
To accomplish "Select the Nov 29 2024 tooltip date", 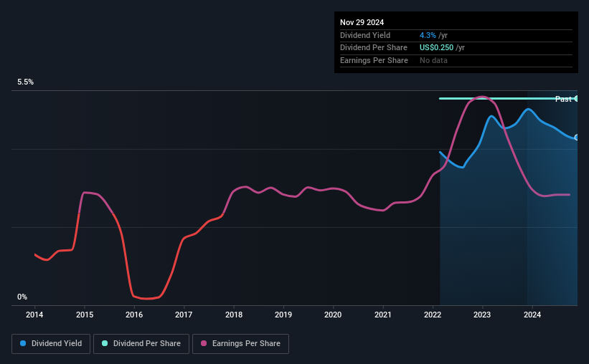I will (362, 21).
